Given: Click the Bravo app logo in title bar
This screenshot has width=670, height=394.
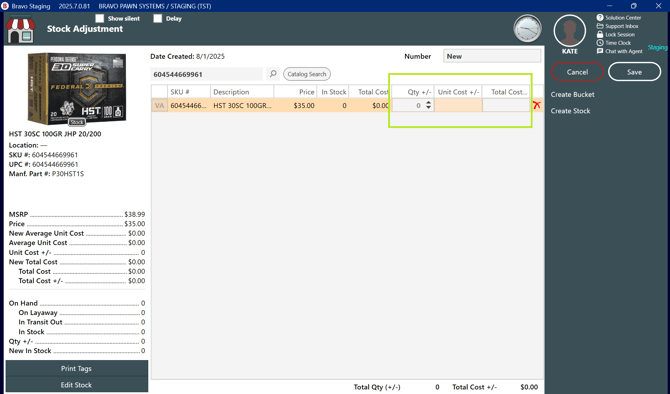Looking at the screenshot, I should [x=5, y=6].
